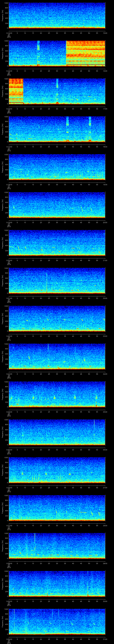Image resolution: width=114 pixels, height=644 pixels.
Task: Click the spectrogram panel starting at 0:25:00
Action: tap(57, 432)
